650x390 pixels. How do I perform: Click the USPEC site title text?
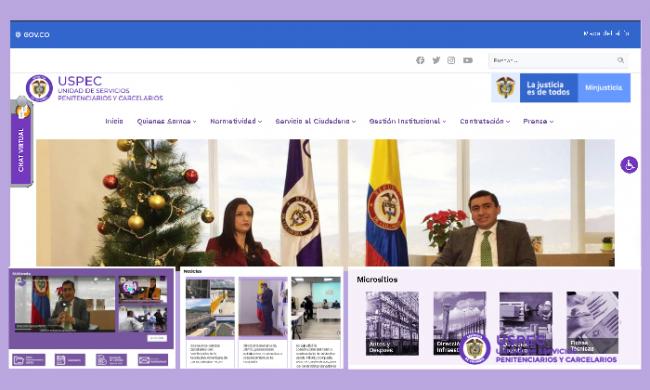pyautogui.click(x=110, y=88)
